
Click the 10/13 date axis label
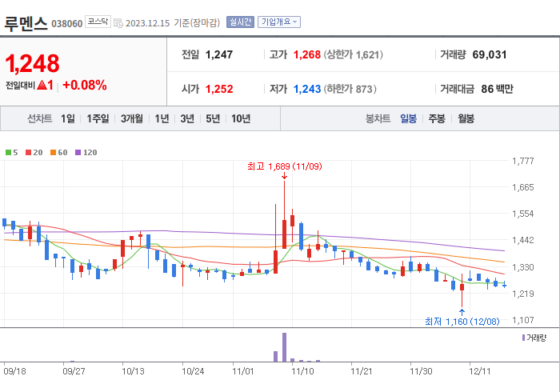[134, 371]
